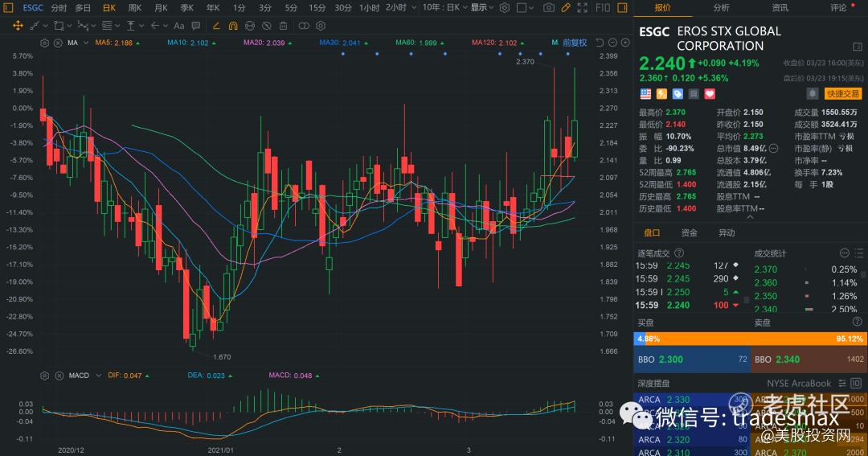The image size is (868, 456).
Task: Switch to 异动 unusual activity tab
Action: (727, 232)
